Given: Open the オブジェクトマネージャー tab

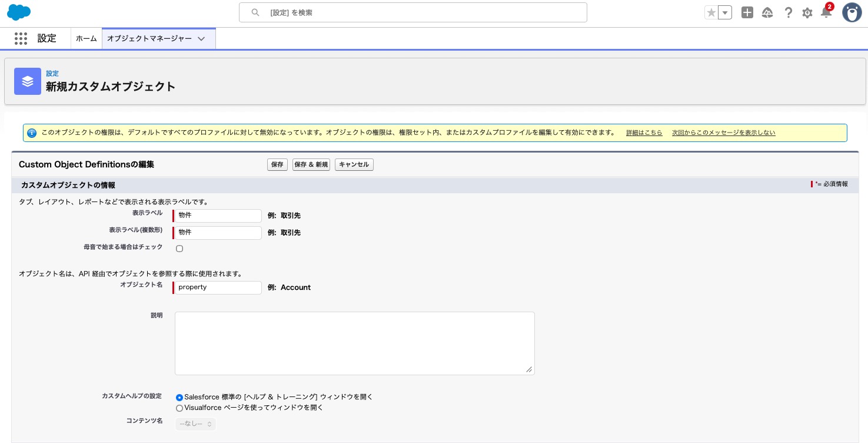Looking at the screenshot, I should point(149,38).
